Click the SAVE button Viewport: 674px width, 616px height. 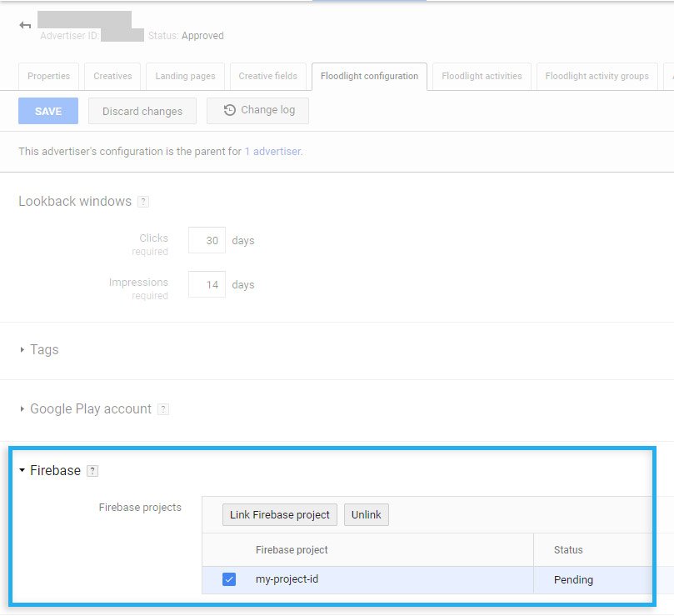47,110
